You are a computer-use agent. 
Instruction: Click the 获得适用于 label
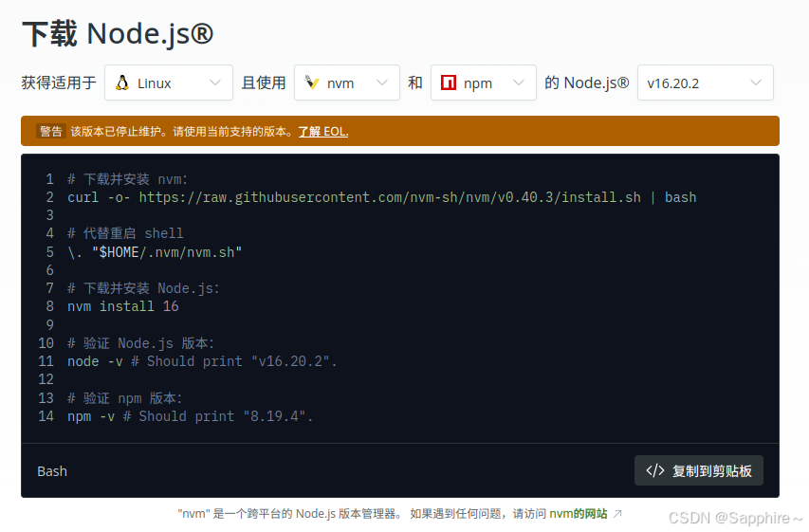59,83
